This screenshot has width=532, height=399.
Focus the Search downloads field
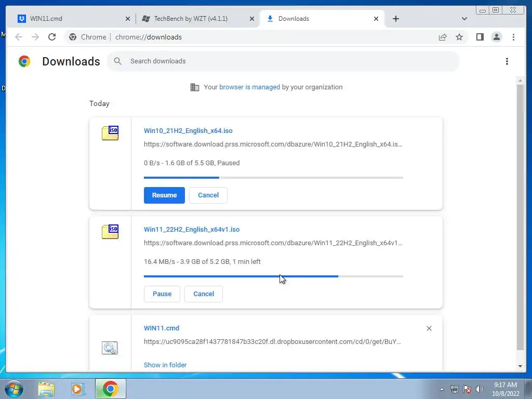point(283,61)
